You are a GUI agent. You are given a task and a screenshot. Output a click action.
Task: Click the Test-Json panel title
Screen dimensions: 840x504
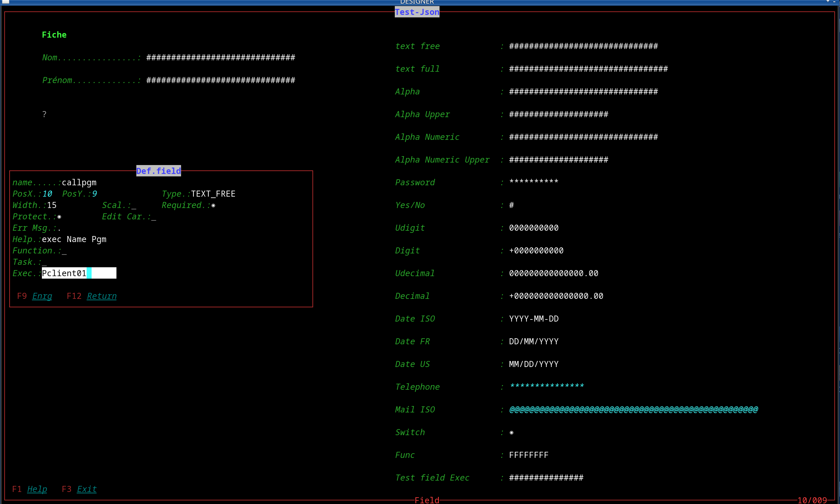417,12
